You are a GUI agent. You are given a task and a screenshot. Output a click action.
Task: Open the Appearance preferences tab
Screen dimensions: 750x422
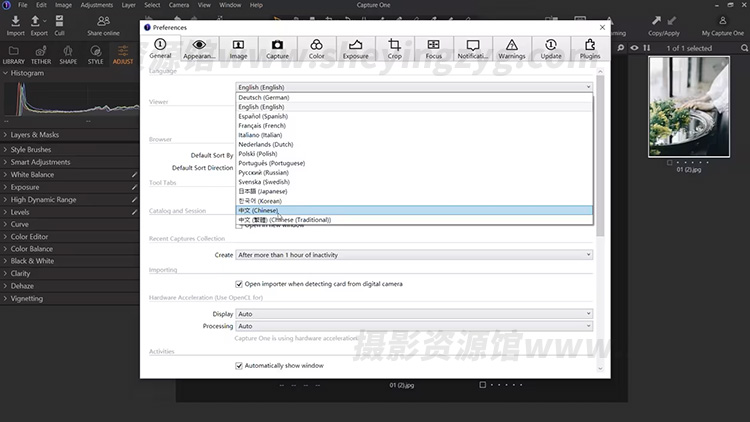(x=199, y=49)
